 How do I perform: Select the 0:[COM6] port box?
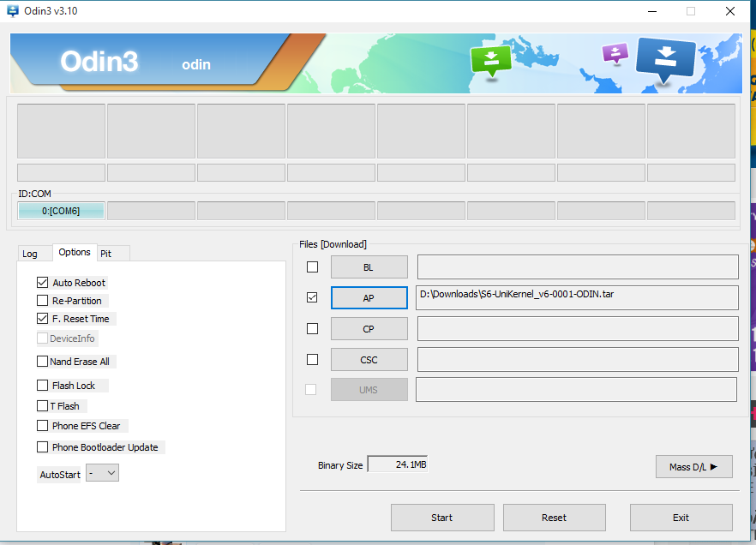(61, 211)
